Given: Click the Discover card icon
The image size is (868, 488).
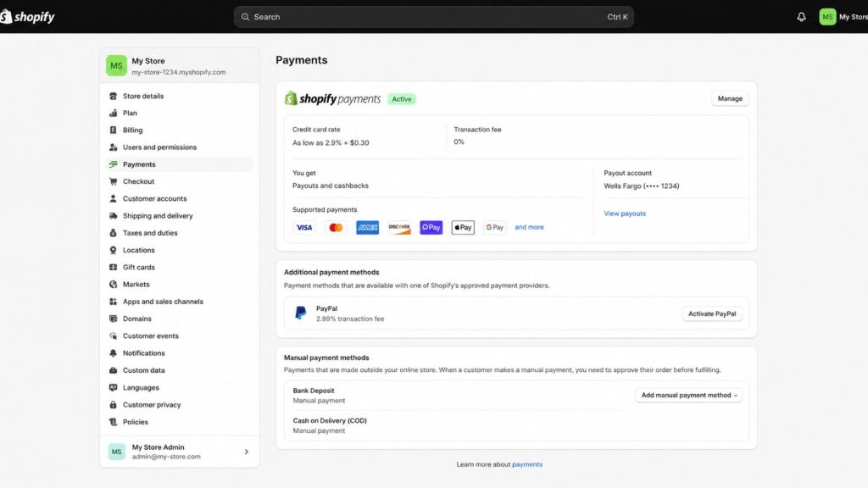Looking at the screenshot, I should [399, 227].
